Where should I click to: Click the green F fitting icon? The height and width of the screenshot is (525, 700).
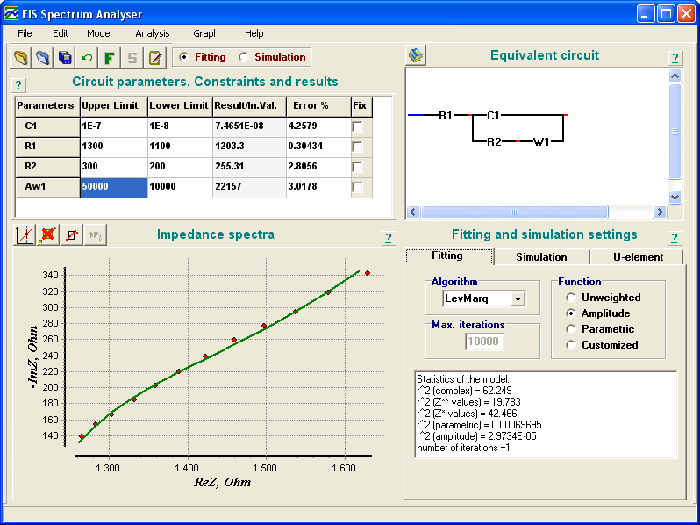tap(108, 58)
